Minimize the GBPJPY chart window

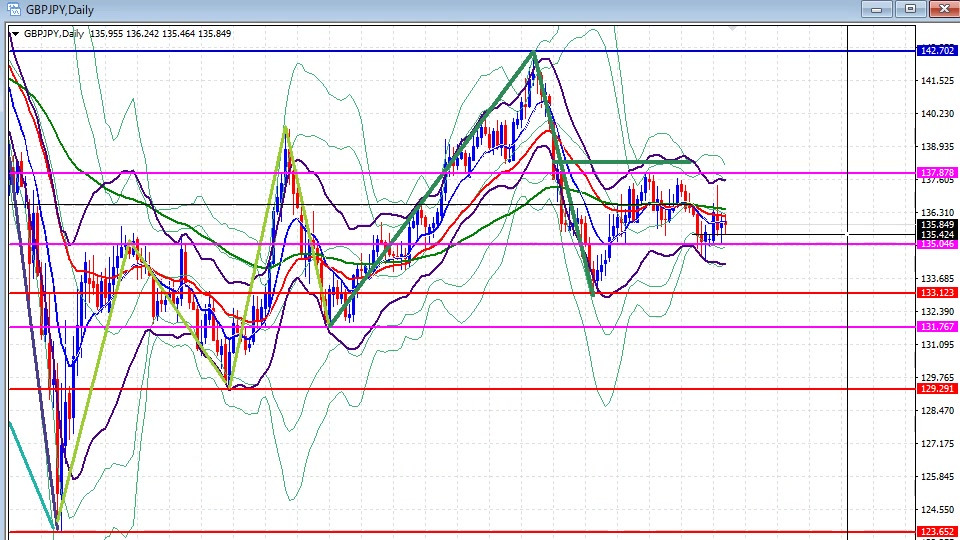click(x=877, y=9)
